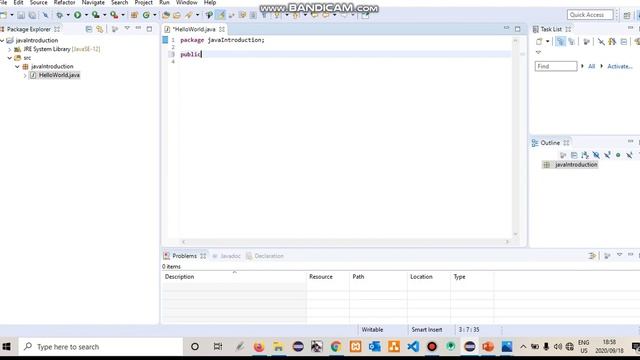Click the Open Type toolbar icon
This screenshot has width=640, height=360.
click(166, 15)
